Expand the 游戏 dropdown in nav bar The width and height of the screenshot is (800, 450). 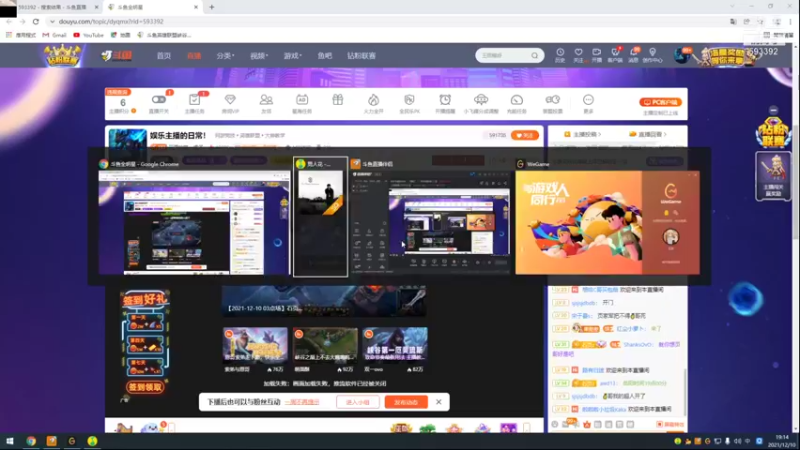pos(292,56)
